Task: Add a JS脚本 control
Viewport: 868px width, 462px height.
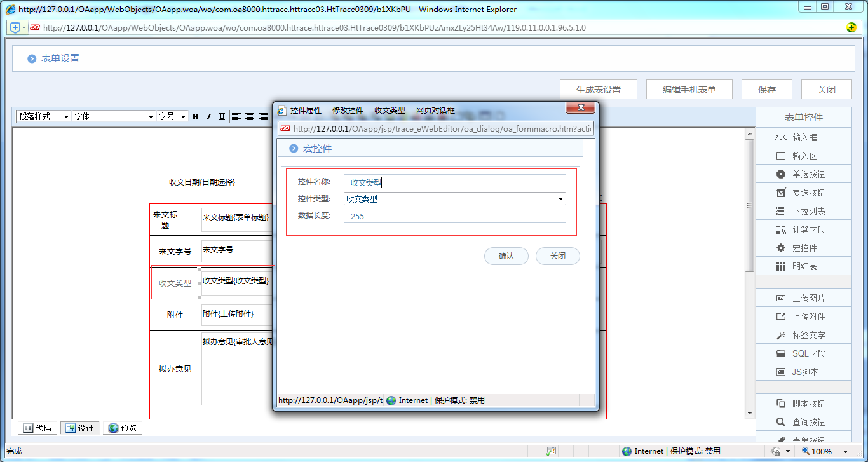Action: point(803,371)
